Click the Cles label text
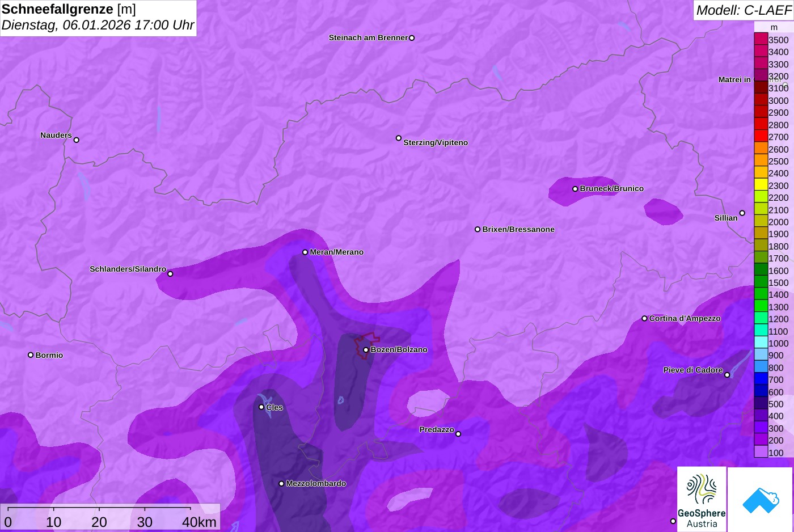 pyautogui.click(x=274, y=408)
